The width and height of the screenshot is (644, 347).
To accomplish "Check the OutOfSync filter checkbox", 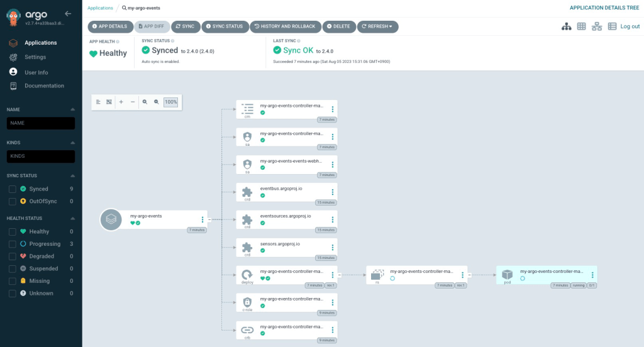I will point(12,201).
